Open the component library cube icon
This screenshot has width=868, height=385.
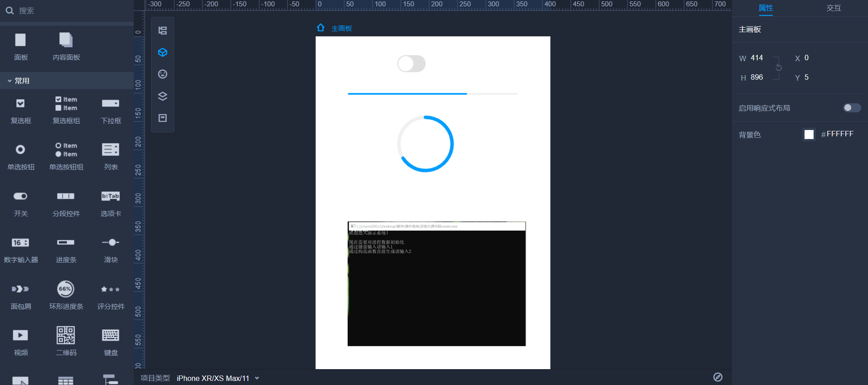[163, 53]
